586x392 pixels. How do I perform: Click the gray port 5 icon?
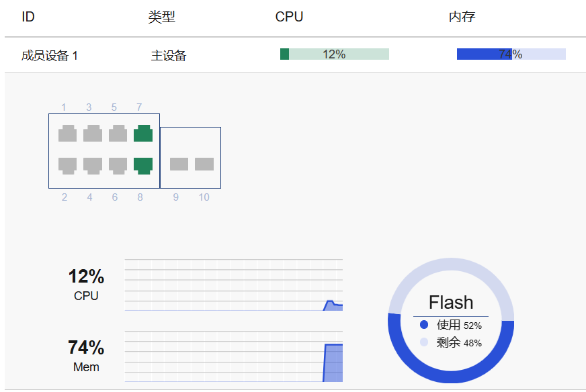pyautogui.click(x=118, y=134)
